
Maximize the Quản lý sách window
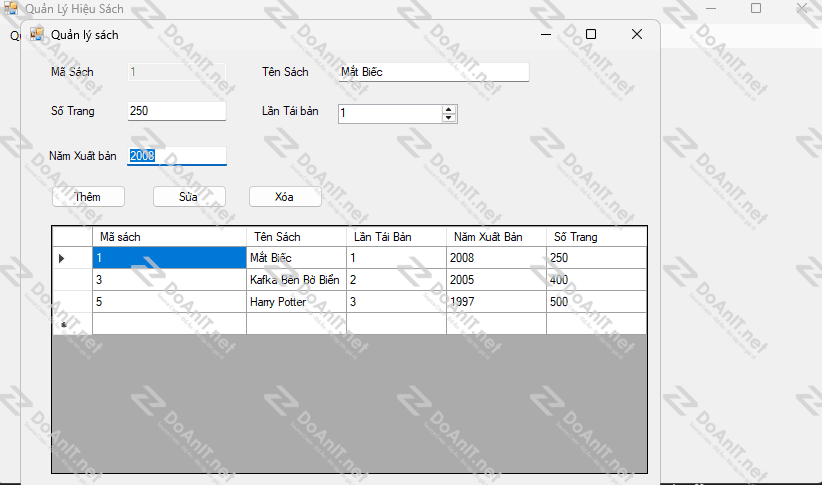590,34
